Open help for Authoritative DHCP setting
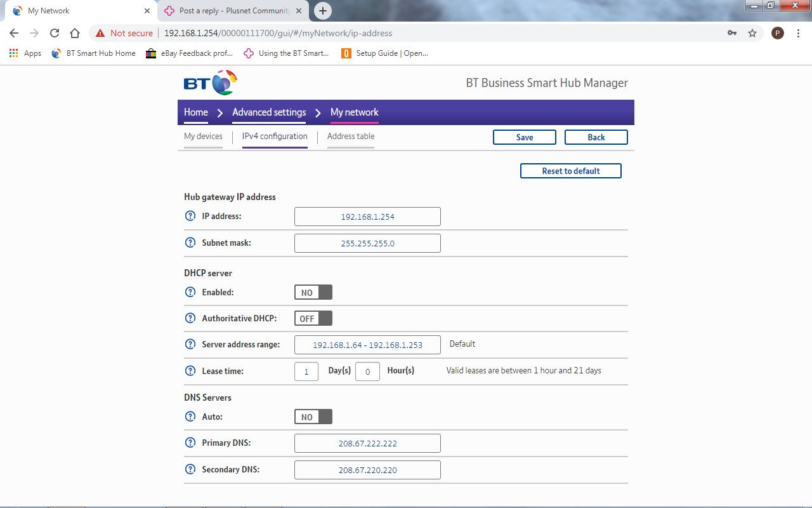Viewport: 812px width, 508px height. pyautogui.click(x=190, y=318)
